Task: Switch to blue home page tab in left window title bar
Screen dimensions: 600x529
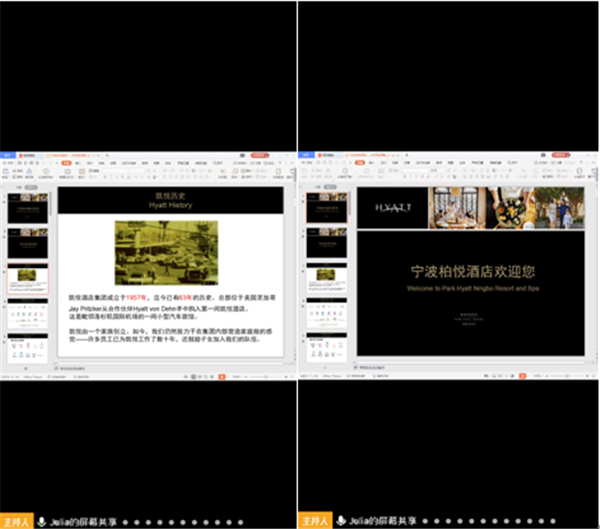Action: click(x=8, y=155)
